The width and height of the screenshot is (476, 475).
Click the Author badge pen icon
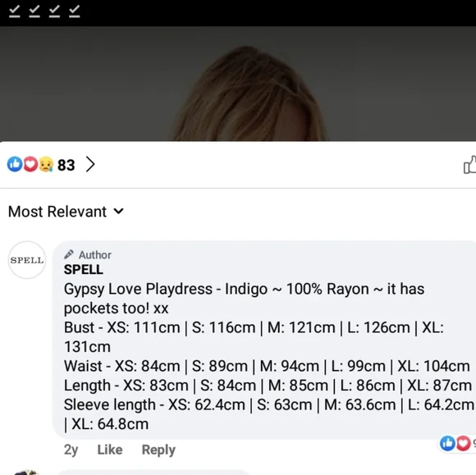point(69,254)
